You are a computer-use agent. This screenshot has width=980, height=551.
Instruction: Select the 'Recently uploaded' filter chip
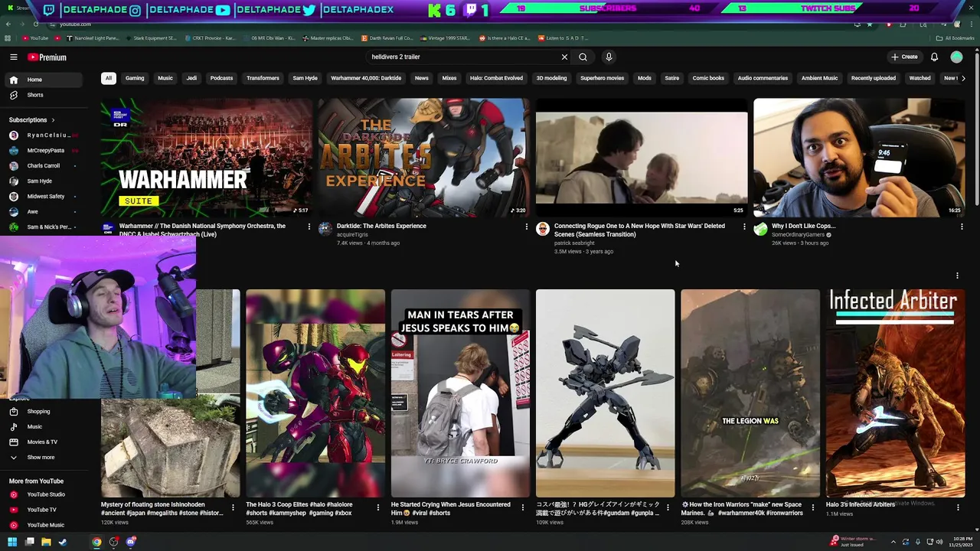tap(873, 78)
